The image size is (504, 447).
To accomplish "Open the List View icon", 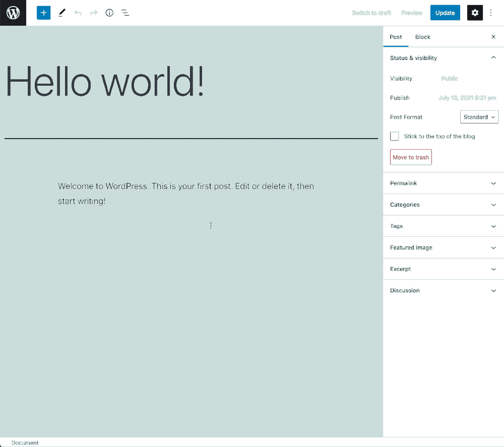I will click(x=125, y=13).
